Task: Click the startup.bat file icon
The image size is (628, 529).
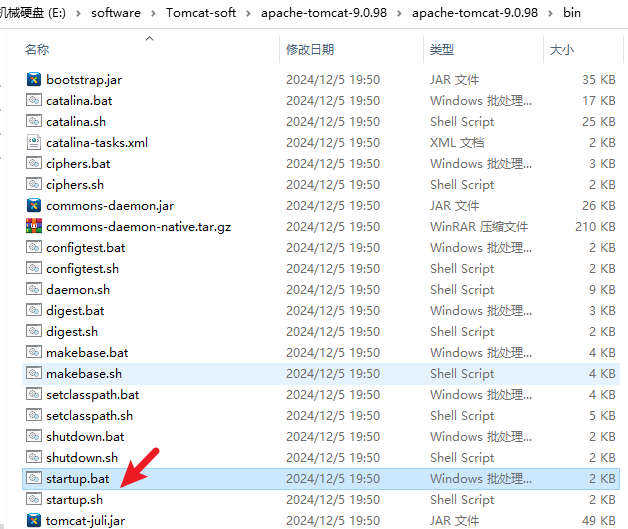Action: click(x=34, y=478)
